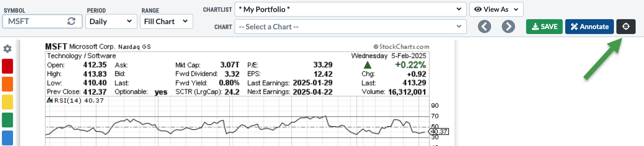
Task: Open the Period Daily dropdown
Action: click(111, 21)
